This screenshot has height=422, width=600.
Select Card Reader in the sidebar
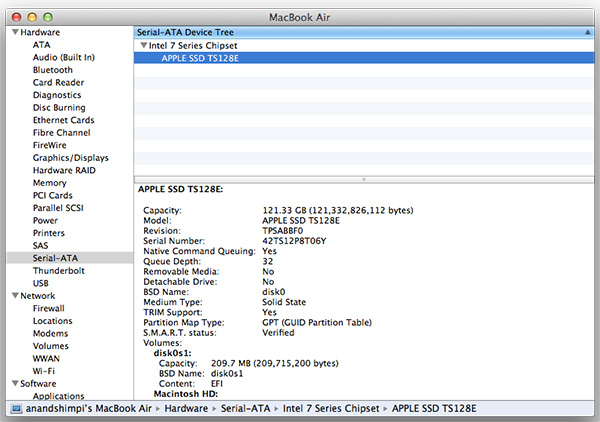coord(58,83)
